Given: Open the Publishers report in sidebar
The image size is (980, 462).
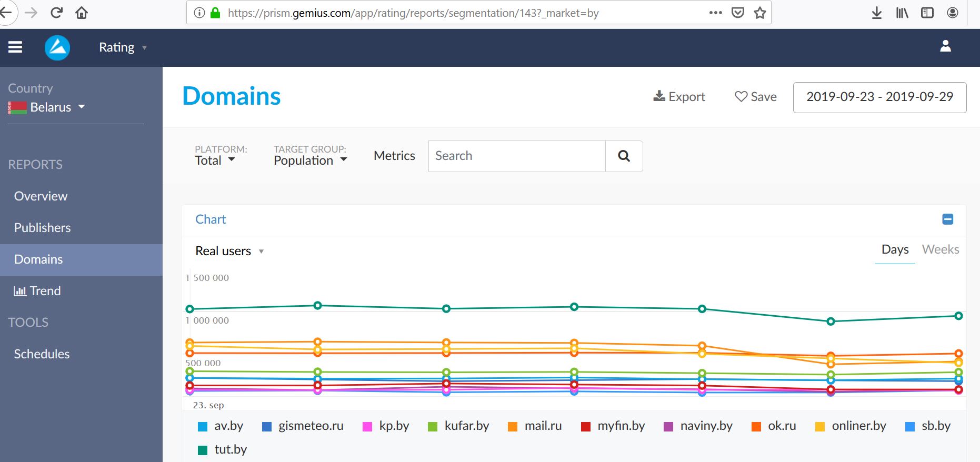Looking at the screenshot, I should [x=42, y=228].
